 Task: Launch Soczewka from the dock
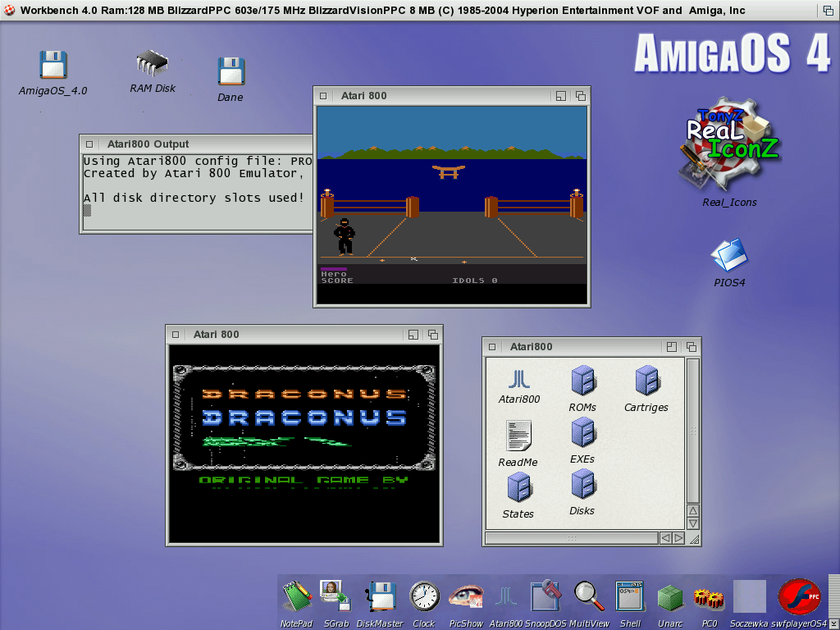point(750,596)
